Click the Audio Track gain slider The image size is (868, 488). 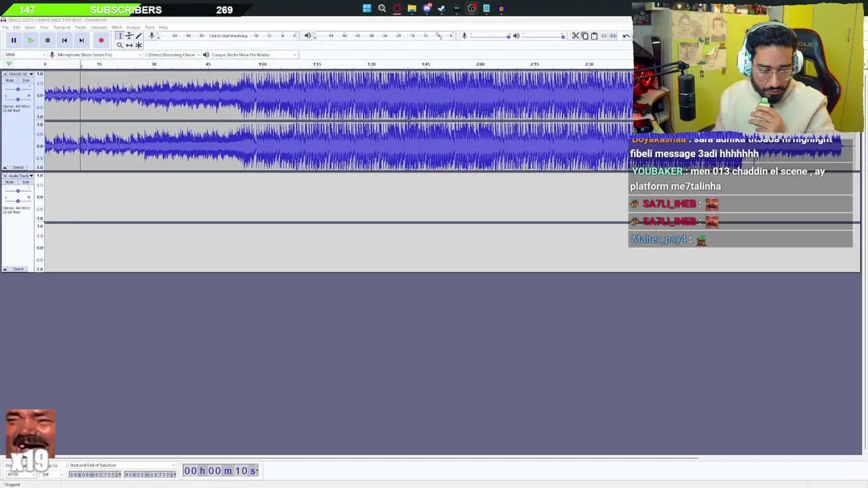(x=18, y=190)
